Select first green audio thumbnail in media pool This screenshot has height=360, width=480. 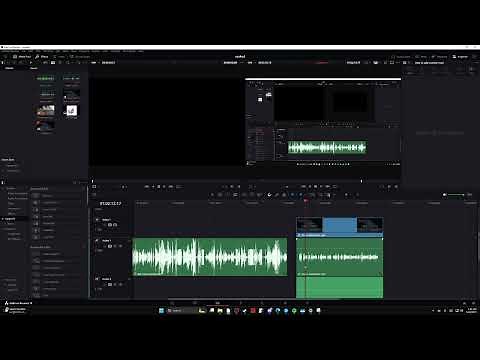point(45,79)
